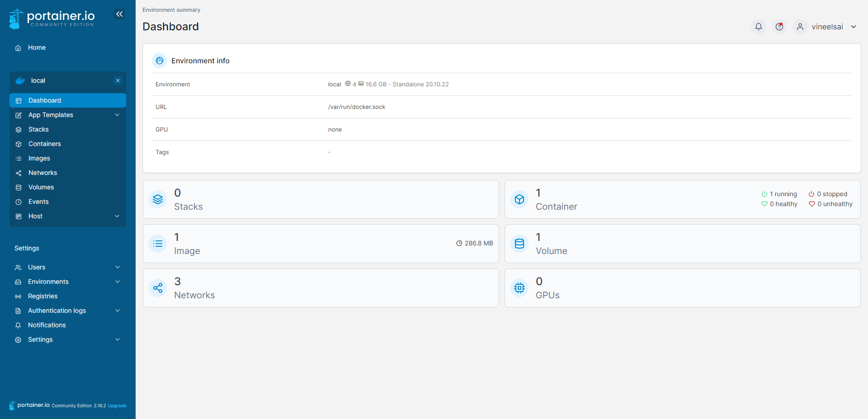This screenshot has height=419, width=868.
Task: Expand the Host menu
Action: pos(35,216)
